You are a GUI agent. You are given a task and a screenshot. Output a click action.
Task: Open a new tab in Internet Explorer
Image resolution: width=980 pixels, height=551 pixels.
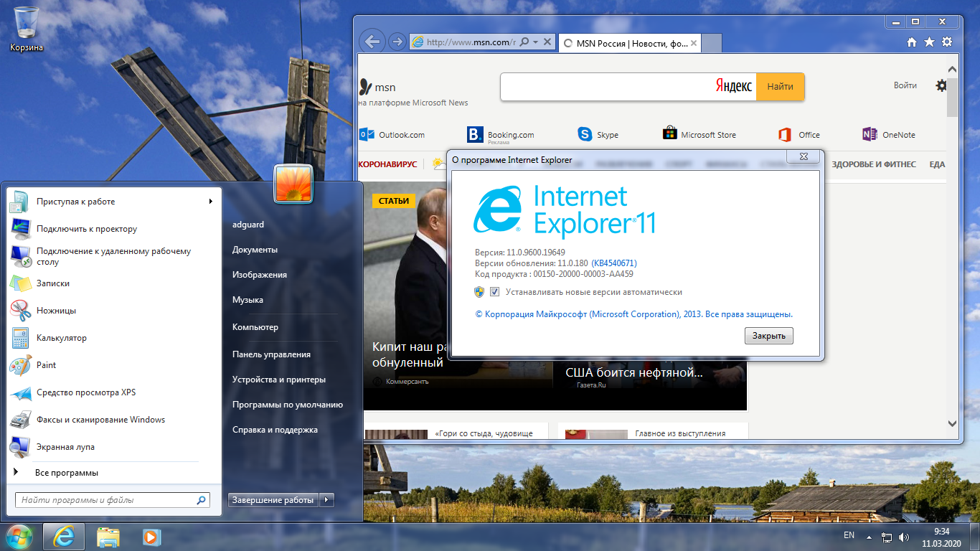click(712, 43)
